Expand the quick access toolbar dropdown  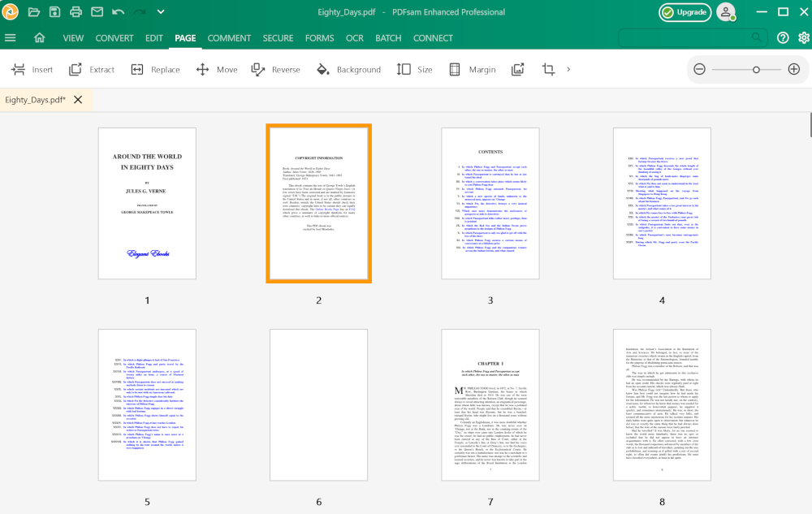click(x=161, y=12)
